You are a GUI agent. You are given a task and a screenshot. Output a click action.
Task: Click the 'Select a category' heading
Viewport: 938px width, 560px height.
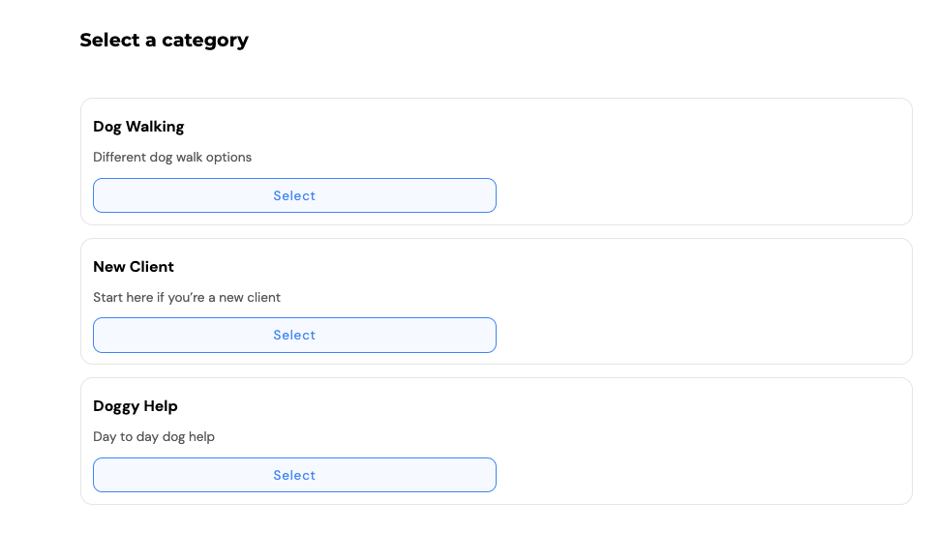(x=164, y=40)
